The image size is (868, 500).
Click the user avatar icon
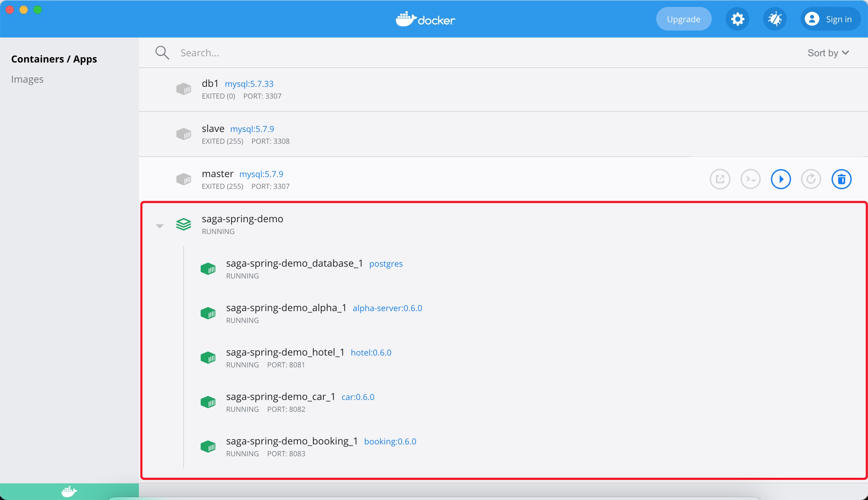click(x=812, y=19)
